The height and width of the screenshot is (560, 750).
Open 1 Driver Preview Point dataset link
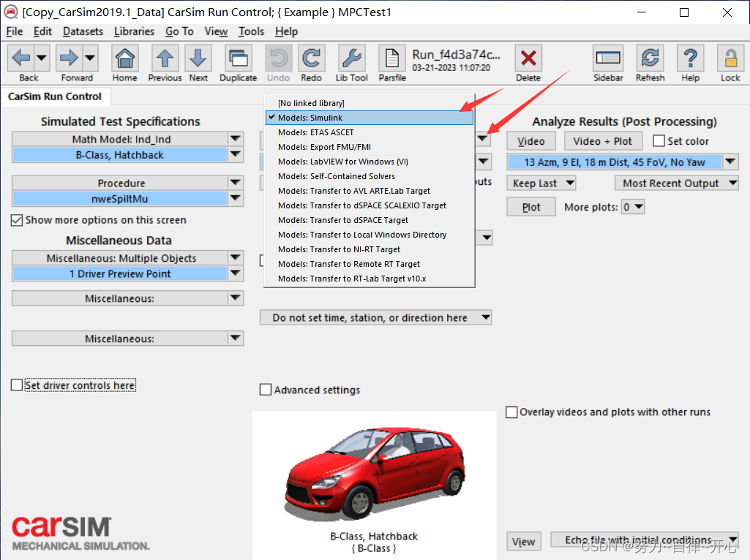click(119, 274)
